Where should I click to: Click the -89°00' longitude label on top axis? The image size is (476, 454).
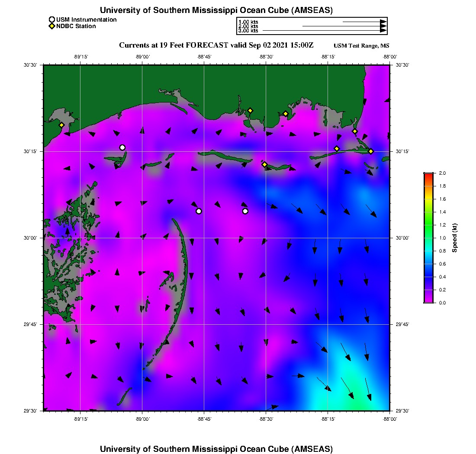[x=142, y=56]
